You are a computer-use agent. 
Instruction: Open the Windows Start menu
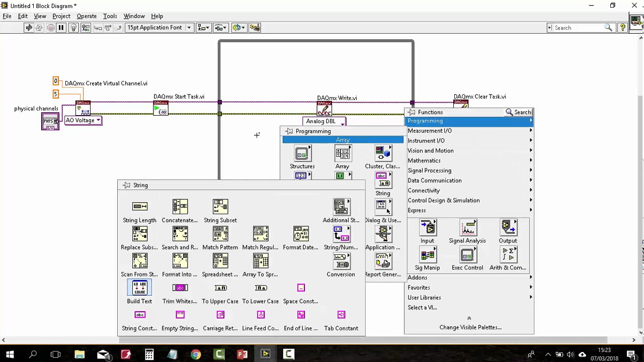point(10,354)
